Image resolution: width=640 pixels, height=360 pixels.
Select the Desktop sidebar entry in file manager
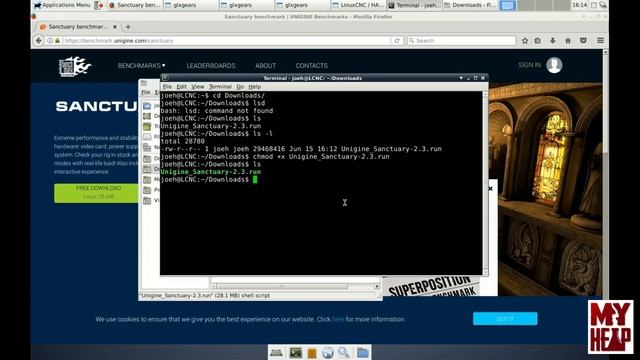(151, 116)
